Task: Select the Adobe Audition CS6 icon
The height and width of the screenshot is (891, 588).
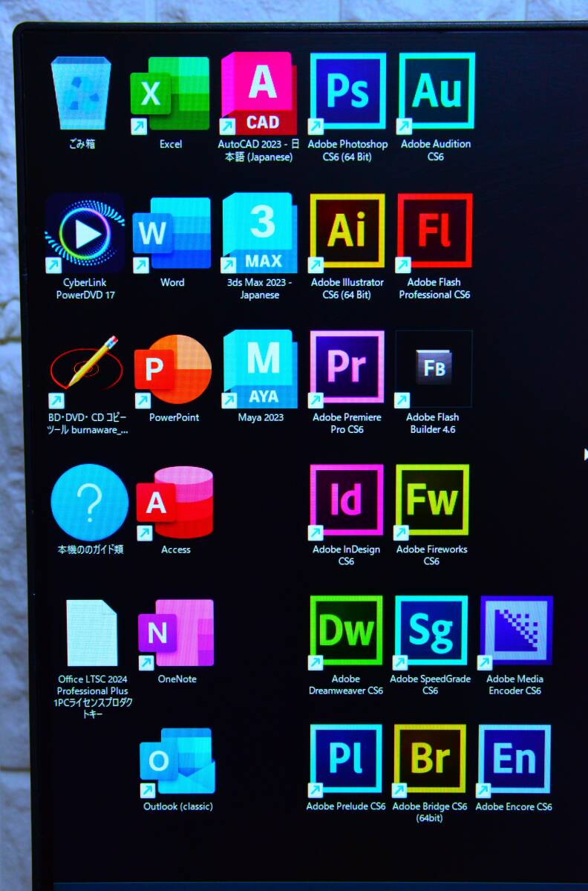Action: tap(437, 91)
